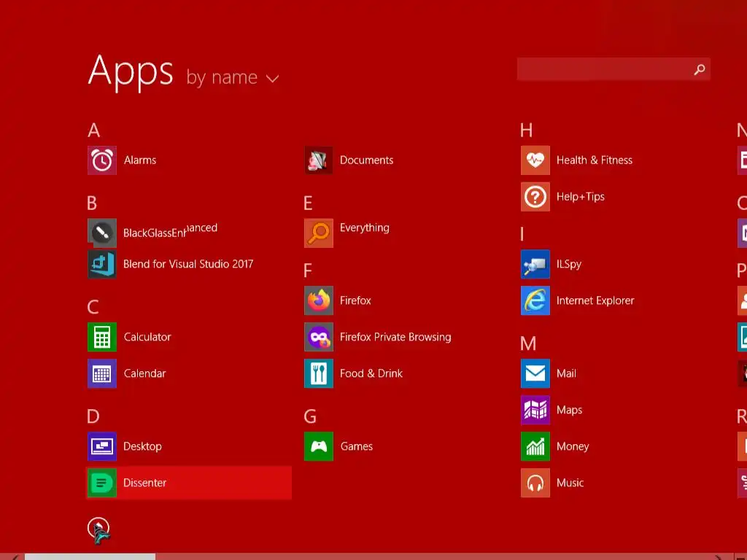Viewport: 747px width, 560px height.
Task: Click the 'Desktop' label
Action: [142, 447]
